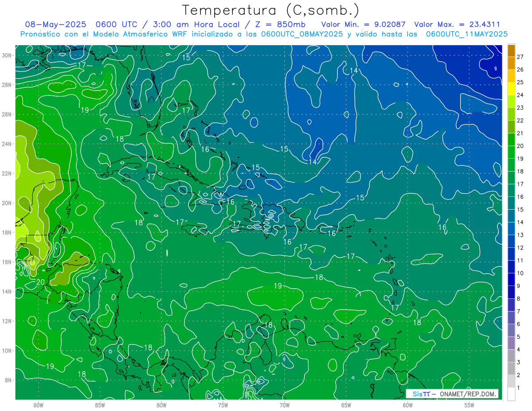Click the '13' color scale label
The height and width of the screenshot is (411, 532).
pyautogui.click(x=520, y=235)
